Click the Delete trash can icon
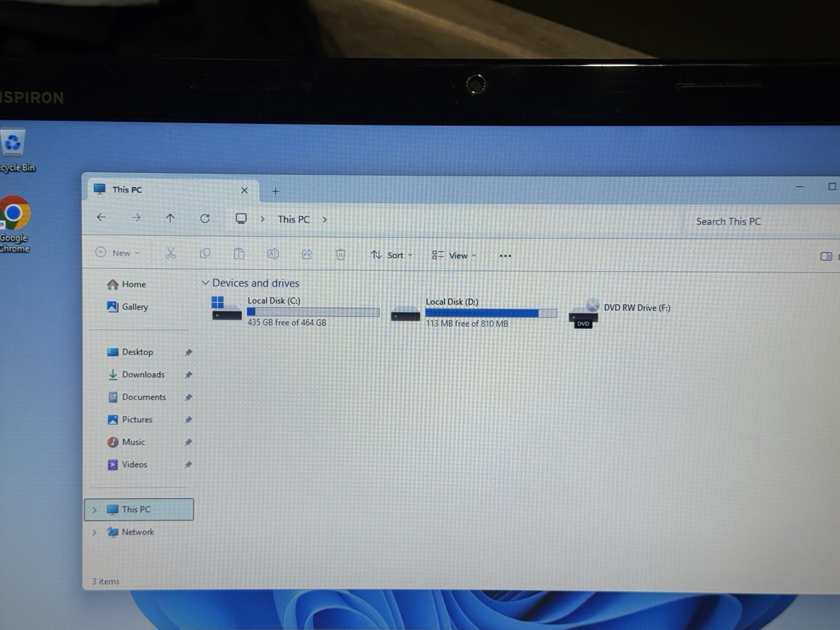This screenshot has height=630, width=840. pyautogui.click(x=341, y=255)
